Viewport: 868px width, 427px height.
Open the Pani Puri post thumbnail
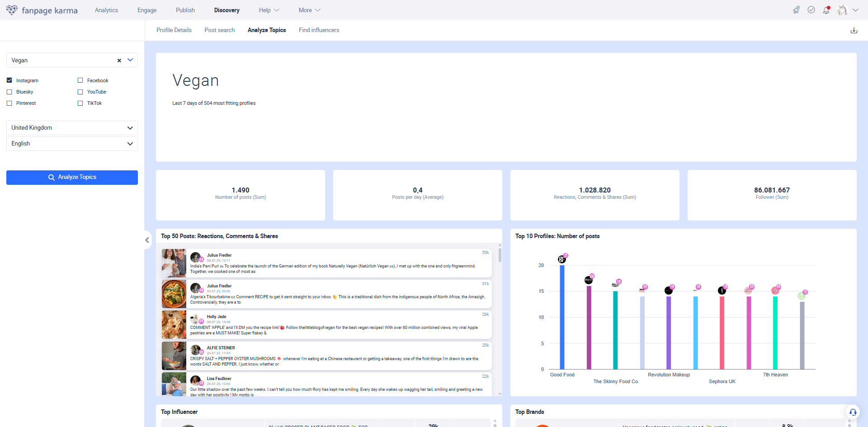174,263
